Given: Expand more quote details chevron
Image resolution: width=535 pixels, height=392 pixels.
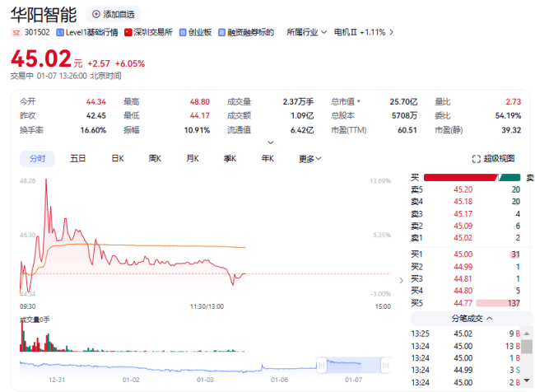Looking at the screenshot, I should point(271,142).
